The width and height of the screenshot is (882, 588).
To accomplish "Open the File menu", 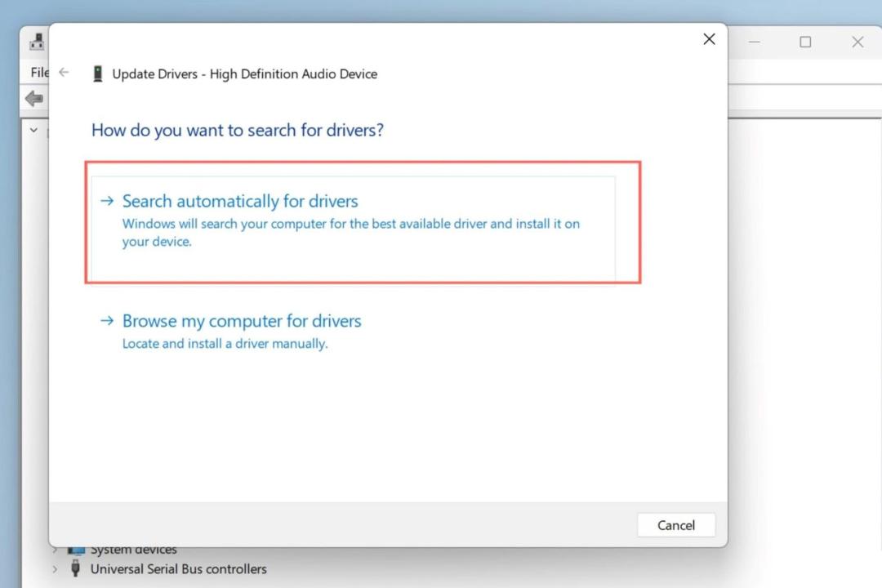I will (x=39, y=72).
